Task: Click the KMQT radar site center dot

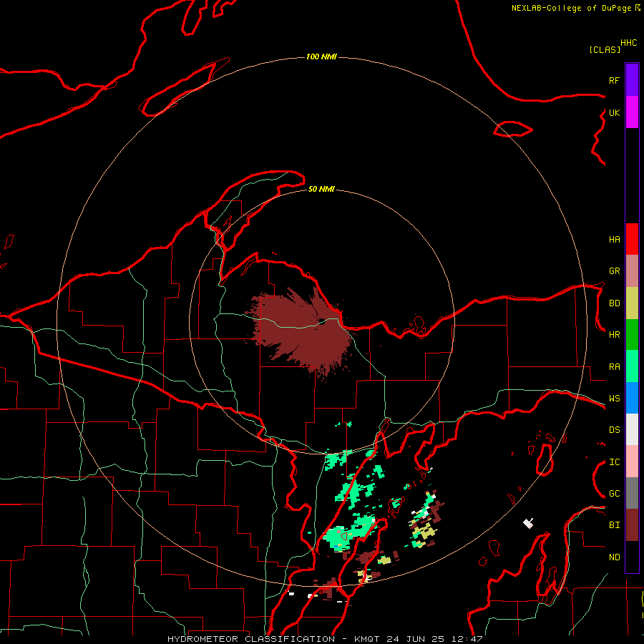Action: 322,321
